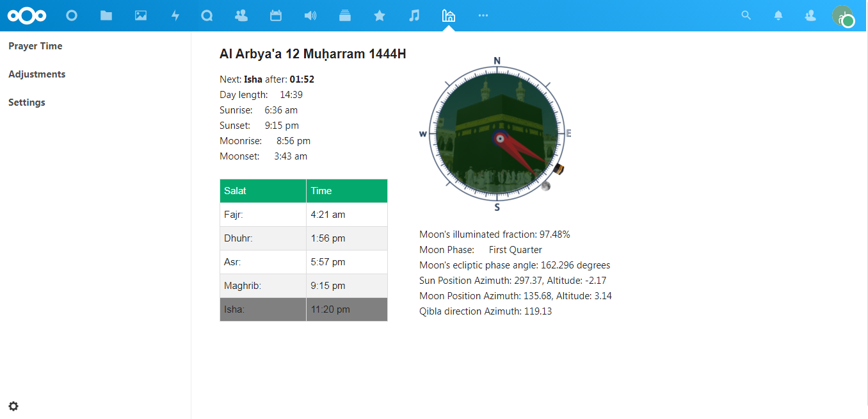Viewport: 868px width, 419px height.
Task: Click the Next: Isha after countdown
Action: [x=267, y=79]
